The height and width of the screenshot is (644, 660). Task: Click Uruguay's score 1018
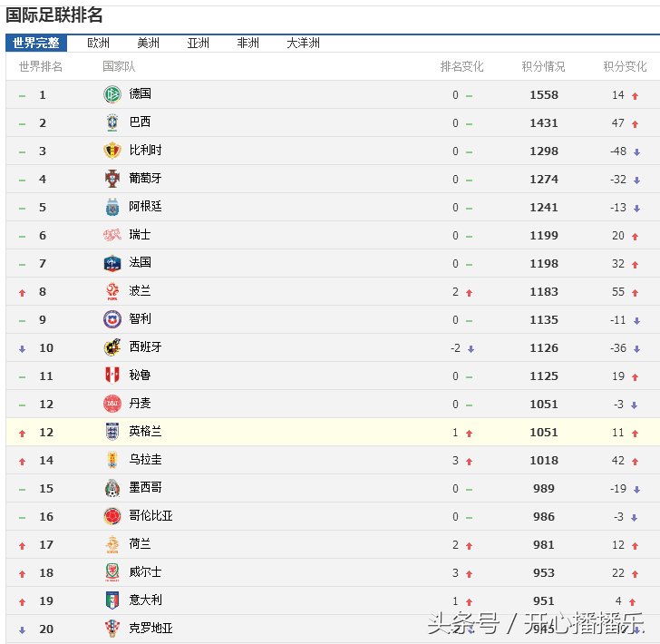544,461
